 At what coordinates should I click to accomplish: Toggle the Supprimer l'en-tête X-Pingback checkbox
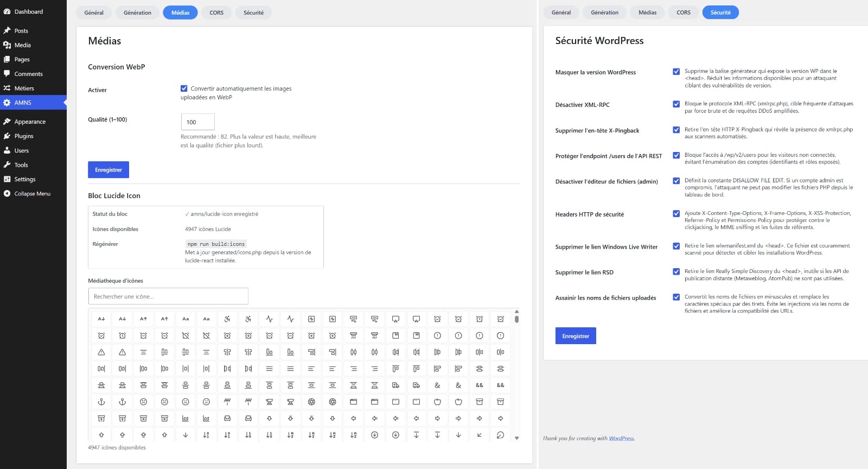point(676,130)
